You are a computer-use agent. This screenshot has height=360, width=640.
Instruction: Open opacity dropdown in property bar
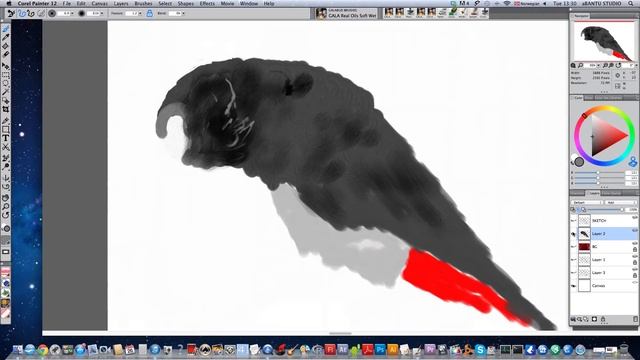click(x=102, y=13)
